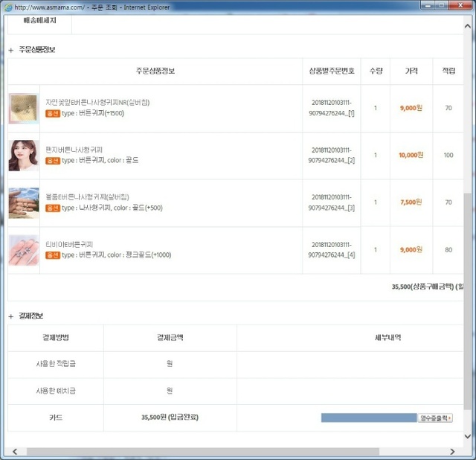Open the 배송메세지 tab at top
This screenshot has height=460, width=476.
[40, 21]
